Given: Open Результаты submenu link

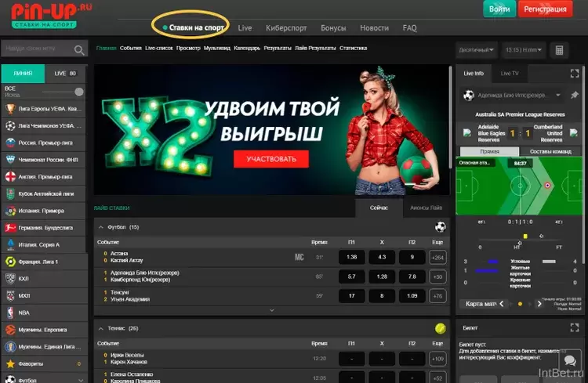Looking at the screenshot, I should (x=278, y=48).
